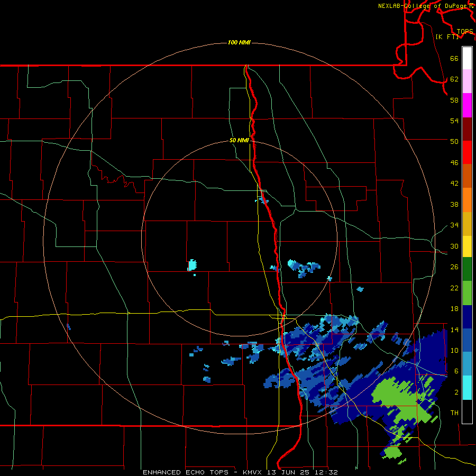Click the '62' legend value
476x476 pixels.
pos(454,79)
